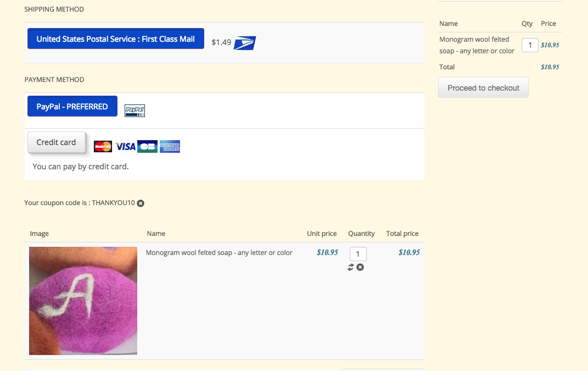Click the CB card logo
The width and height of the screenshot is (588, 371).
[x=147, y=146]
